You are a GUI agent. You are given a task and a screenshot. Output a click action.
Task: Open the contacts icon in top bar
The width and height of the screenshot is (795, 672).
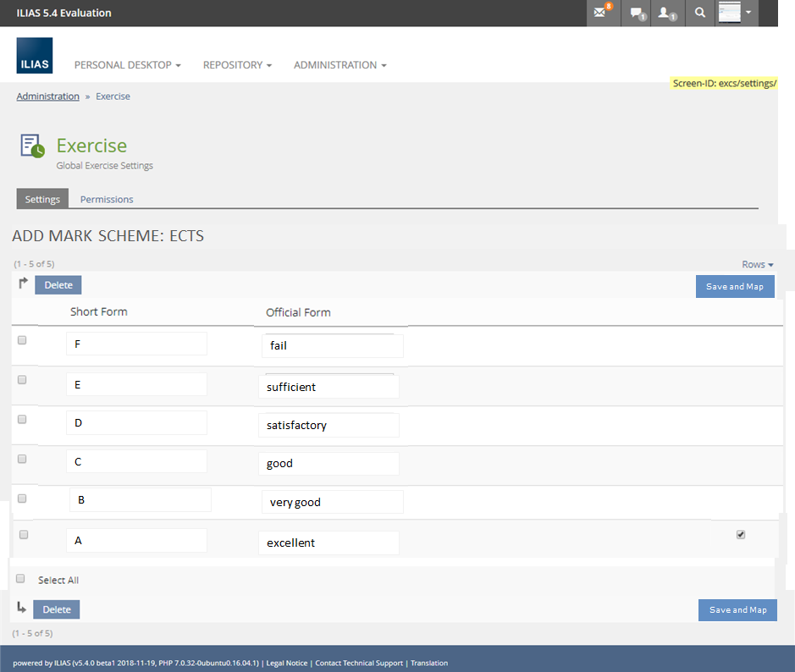[667, 13]
